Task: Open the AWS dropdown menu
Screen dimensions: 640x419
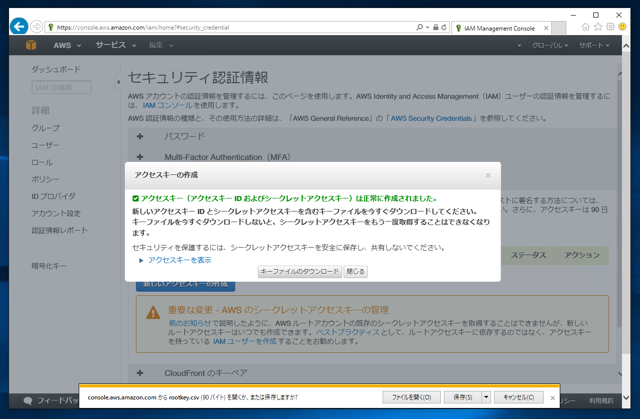Action: tap(67, 45)
